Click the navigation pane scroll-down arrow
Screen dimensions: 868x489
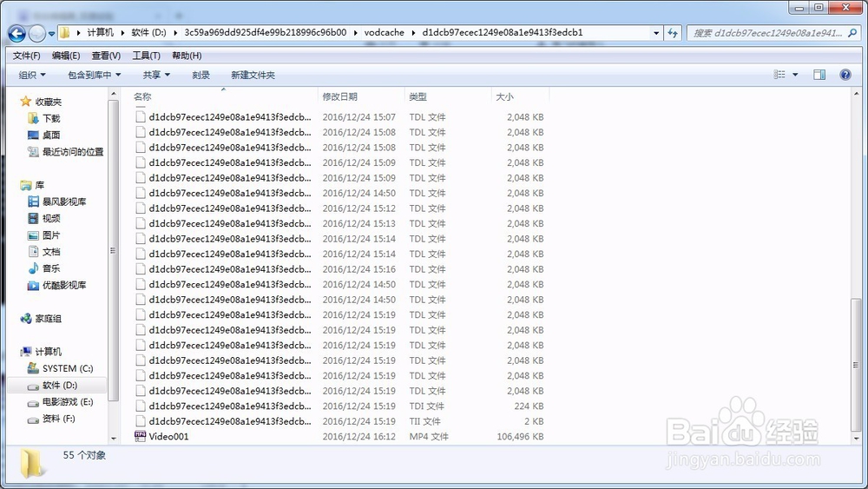114,439
